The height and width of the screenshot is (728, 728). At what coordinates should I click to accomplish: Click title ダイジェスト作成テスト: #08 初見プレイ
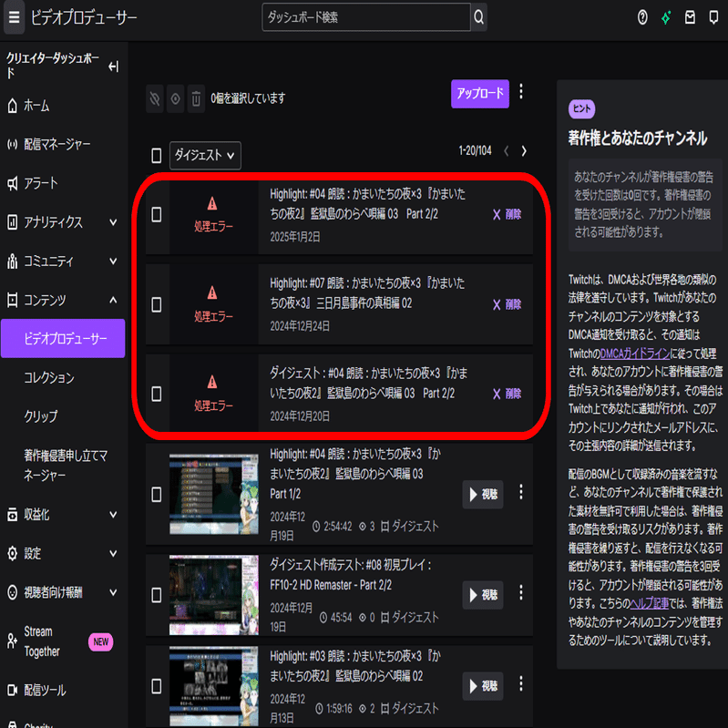[351, 575]
